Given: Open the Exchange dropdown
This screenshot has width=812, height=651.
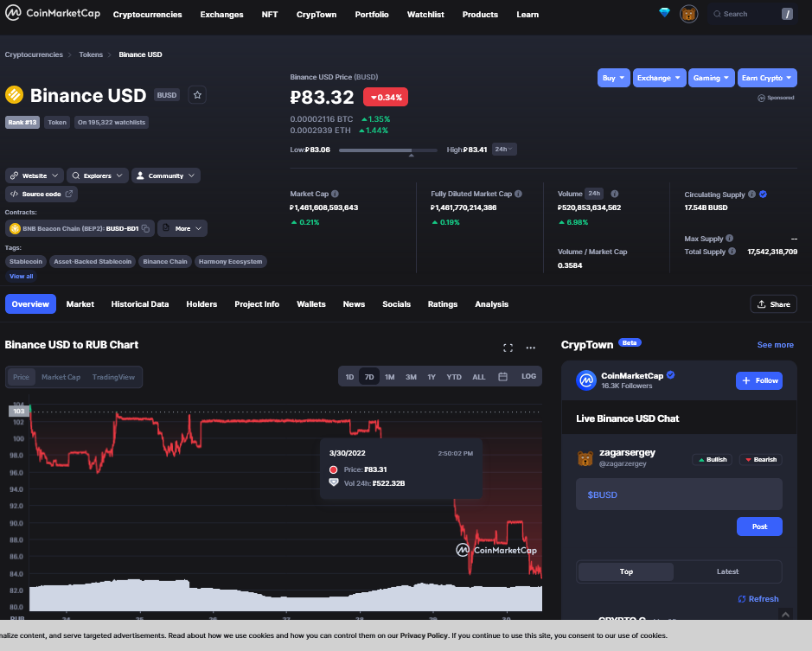Looking at the screenshot, I should point(659,78).
